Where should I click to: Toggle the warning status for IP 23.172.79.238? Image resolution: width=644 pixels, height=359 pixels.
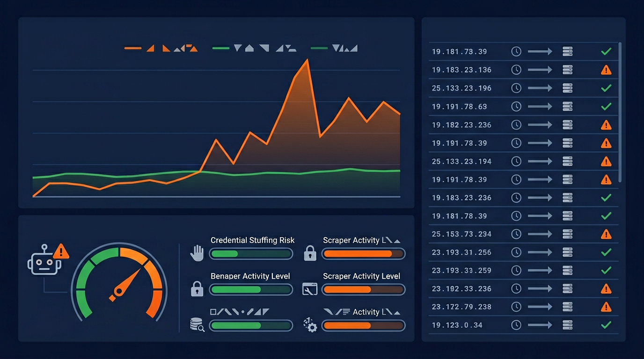pos(606,307)
